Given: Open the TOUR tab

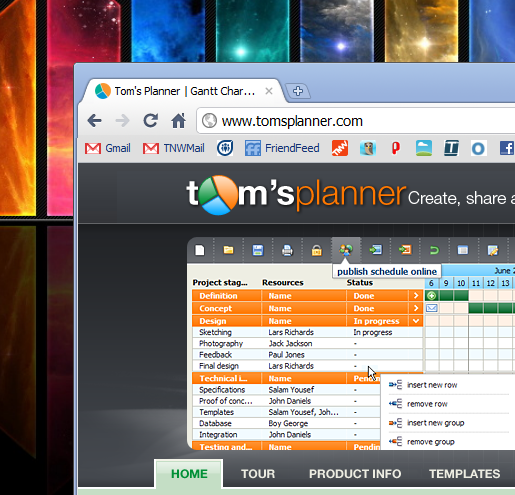Looking at the screenshot, I should click(258, 474).
